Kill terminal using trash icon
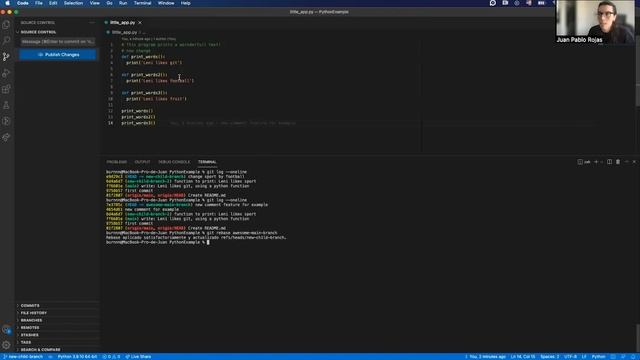The height and width of the screenshot is (360, 640). point(618,162)
